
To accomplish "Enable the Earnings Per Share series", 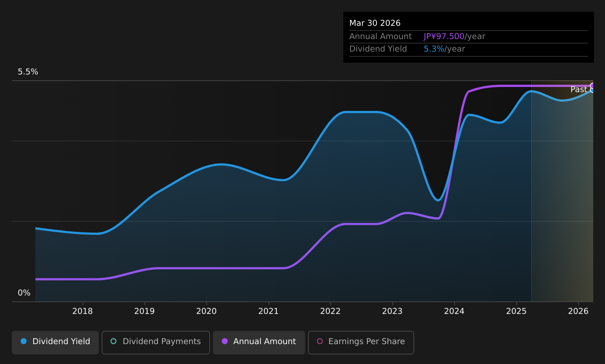I will point(361,342).
